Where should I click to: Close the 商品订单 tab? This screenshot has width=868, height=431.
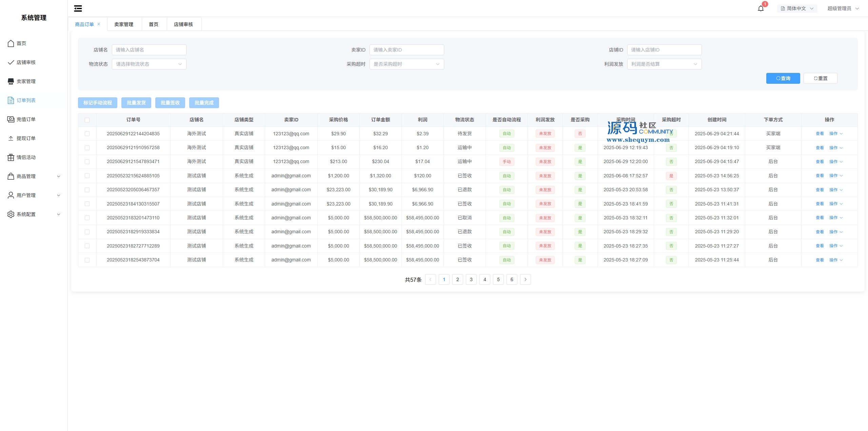[x=99, y=24]
